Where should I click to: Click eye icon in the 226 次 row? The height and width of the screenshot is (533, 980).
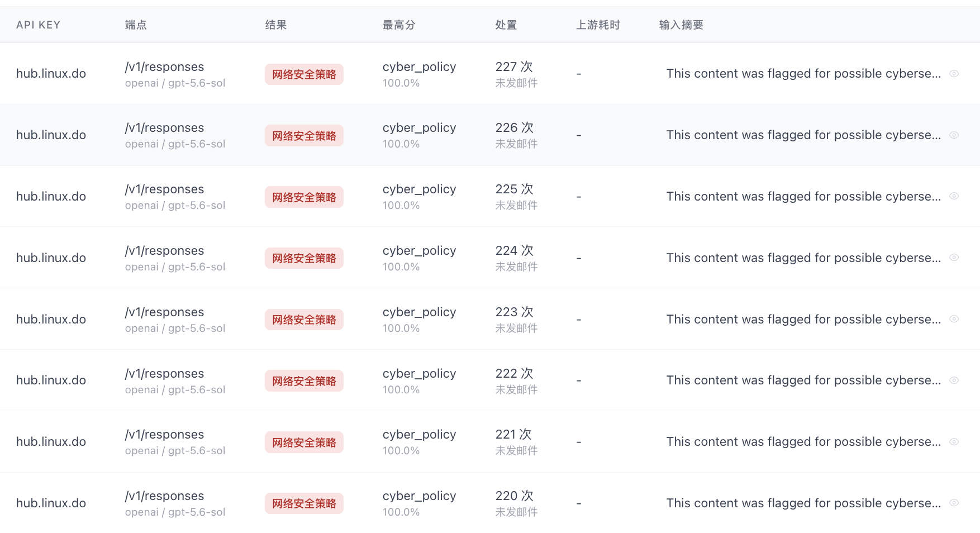point(954,135)
